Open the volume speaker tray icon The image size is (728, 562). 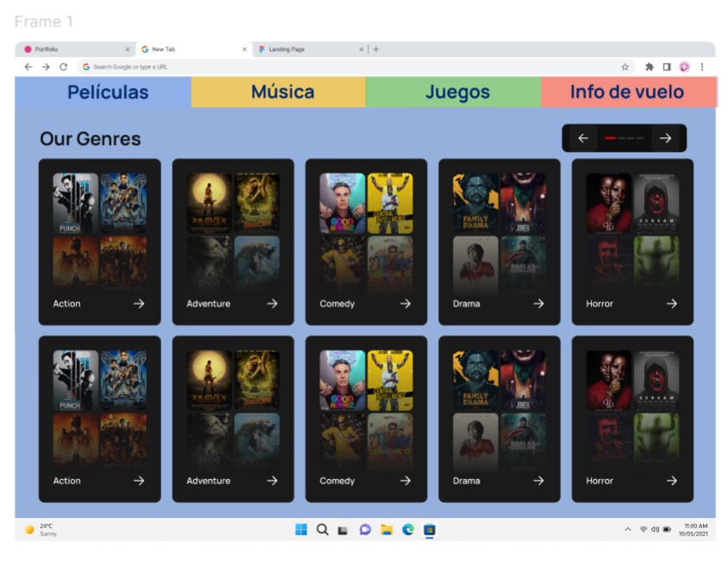pos(655,529)
